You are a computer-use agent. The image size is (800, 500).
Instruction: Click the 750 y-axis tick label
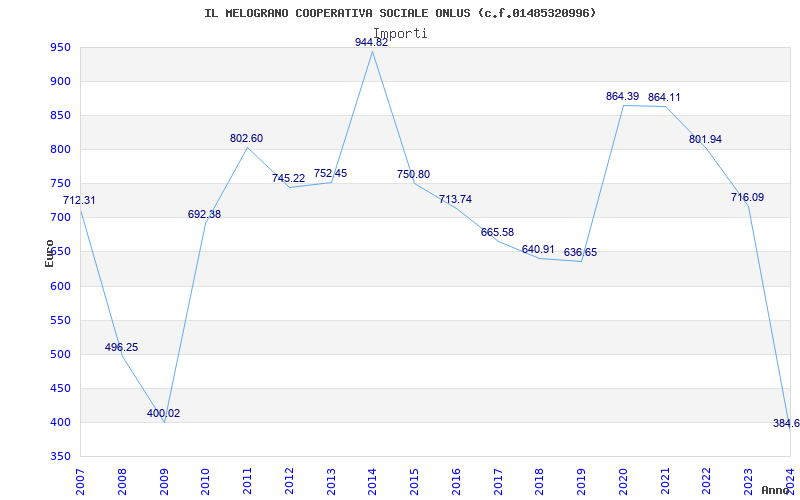[x=60, y=184]
